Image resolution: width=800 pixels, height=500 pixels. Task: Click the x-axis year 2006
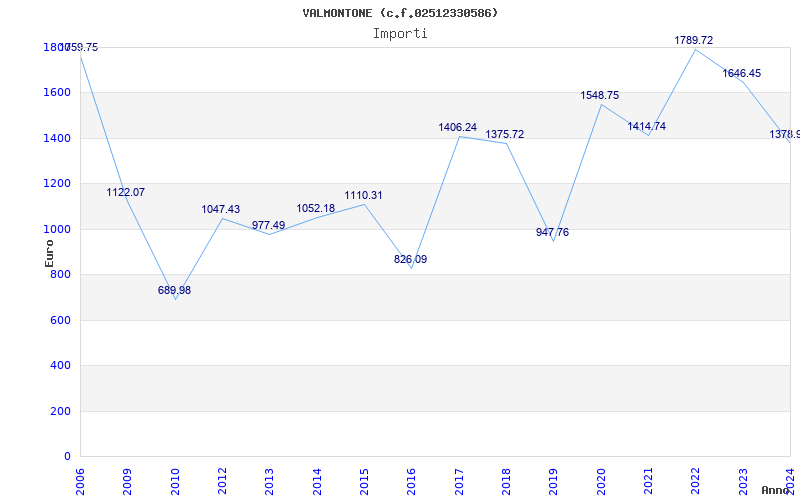[80, 482]
